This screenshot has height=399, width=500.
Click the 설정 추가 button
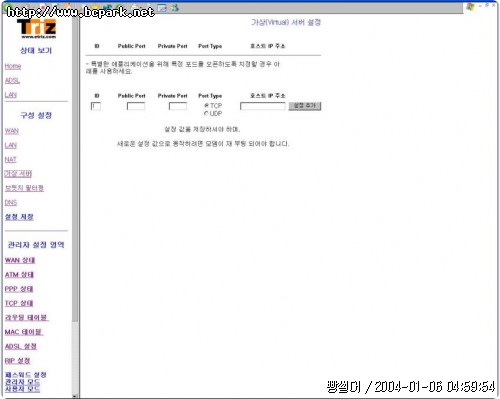(305, 106)
